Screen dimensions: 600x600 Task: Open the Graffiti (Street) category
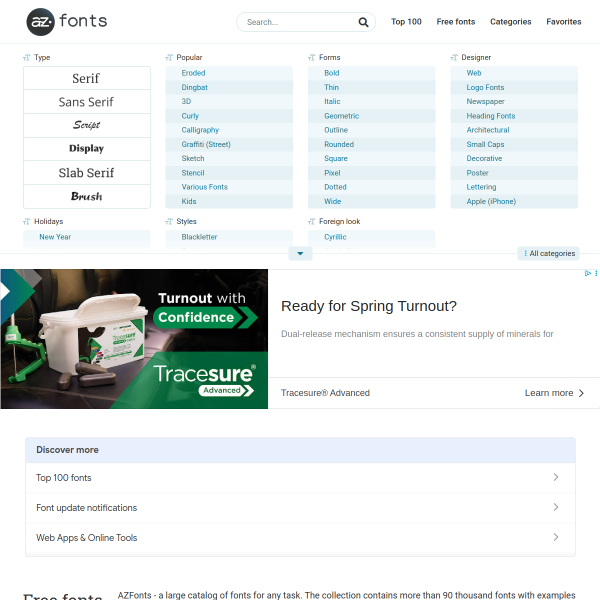229,144
